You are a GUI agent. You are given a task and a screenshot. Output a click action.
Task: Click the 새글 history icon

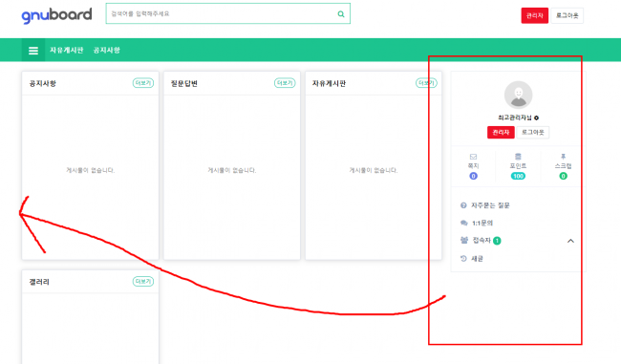(x=463, y=258)
